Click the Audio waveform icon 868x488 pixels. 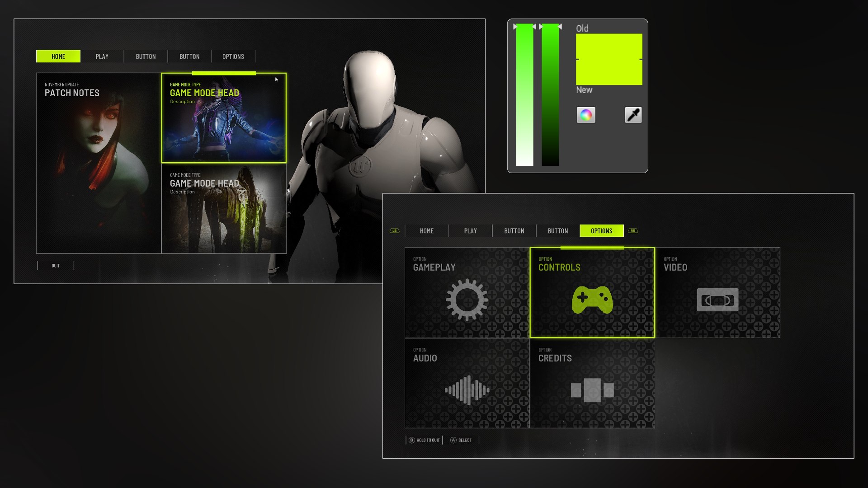[467, 389]
